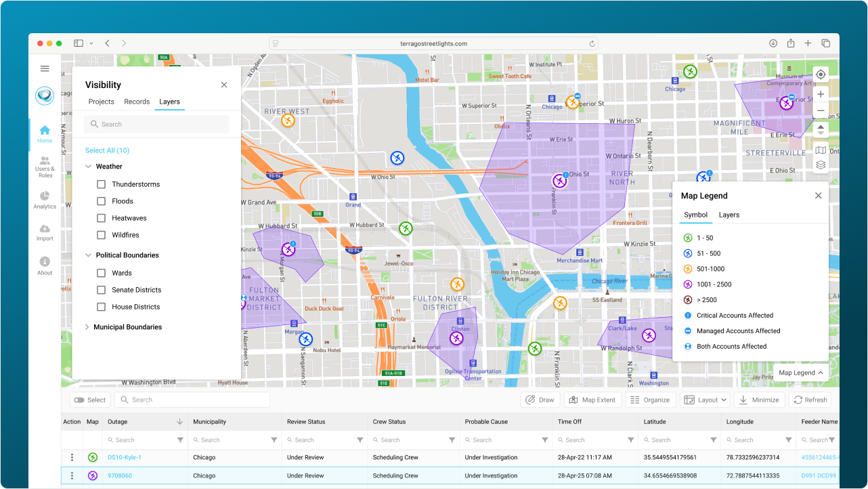Turn on the Select toggle switch

(80, 400)
